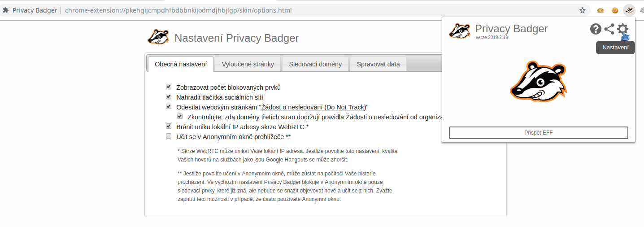Viewport: 644px width, 227px height.
Task: Click the large badger mascot image
Action: coord(539,82)
